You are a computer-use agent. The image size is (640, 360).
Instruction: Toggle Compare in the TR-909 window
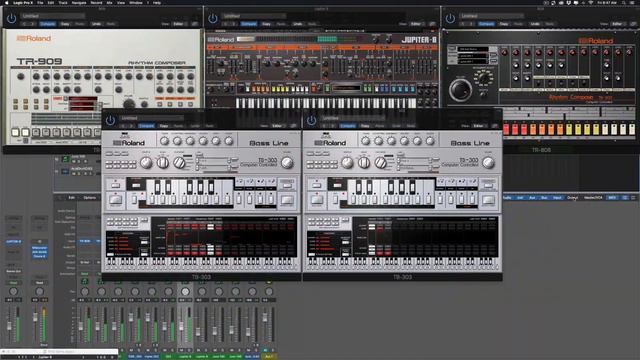(47, 24)
